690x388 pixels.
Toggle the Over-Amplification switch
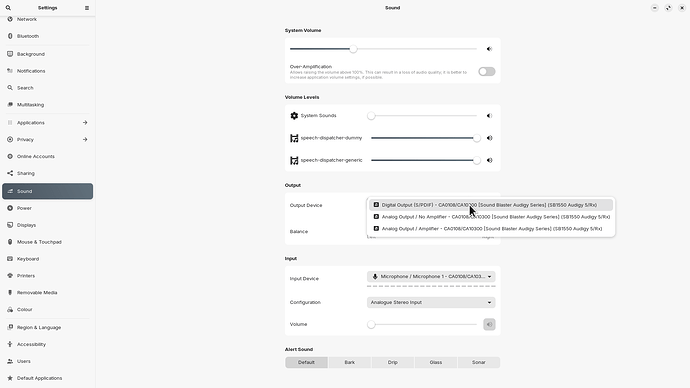(487, 71)
